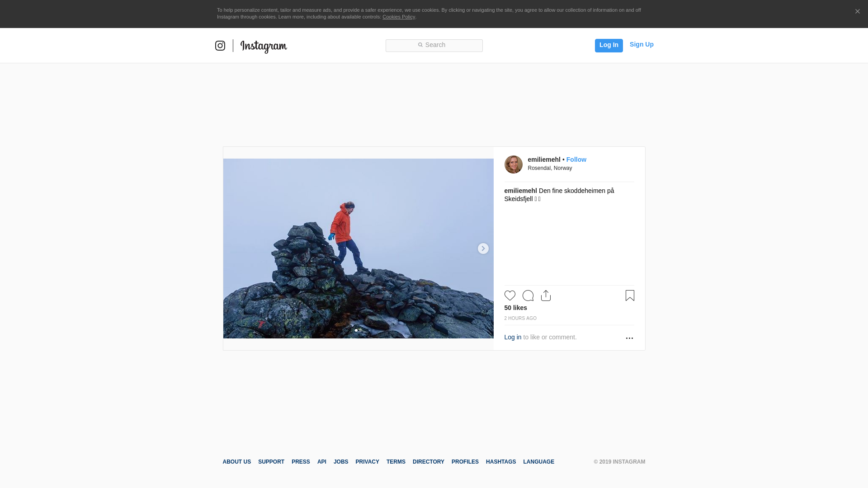Share the post with share icon

pos(546,296)
